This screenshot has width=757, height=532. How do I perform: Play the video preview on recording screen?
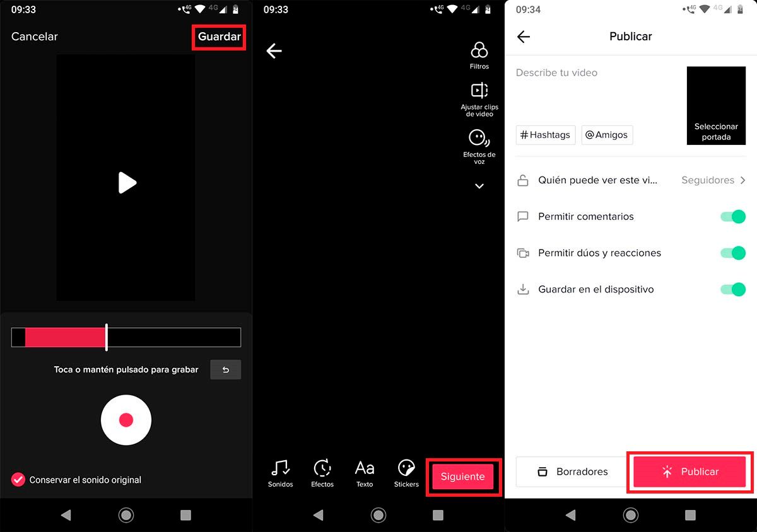[127, 183]
